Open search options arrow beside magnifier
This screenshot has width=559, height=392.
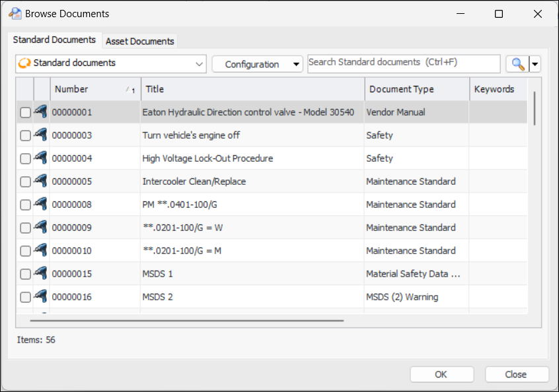coord(535,64)
